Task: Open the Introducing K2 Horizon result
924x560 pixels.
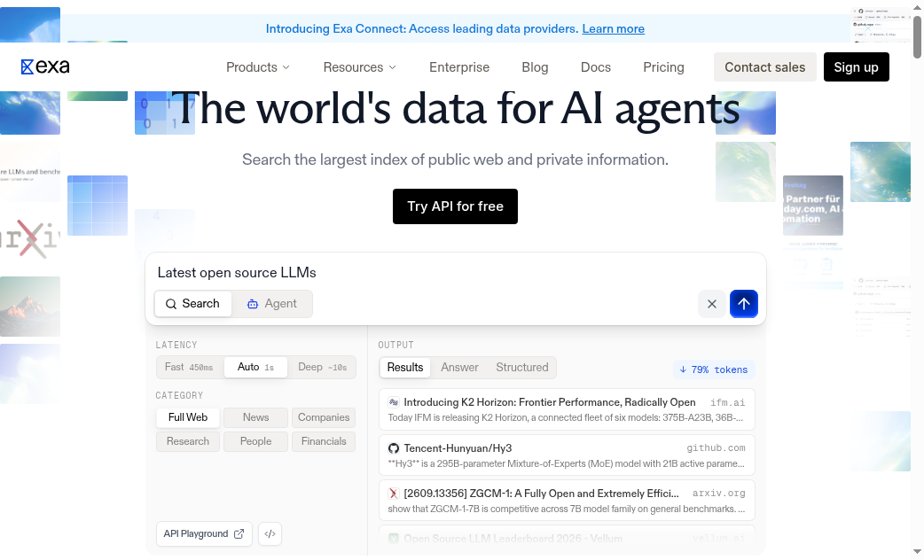Action: (567, 409)
